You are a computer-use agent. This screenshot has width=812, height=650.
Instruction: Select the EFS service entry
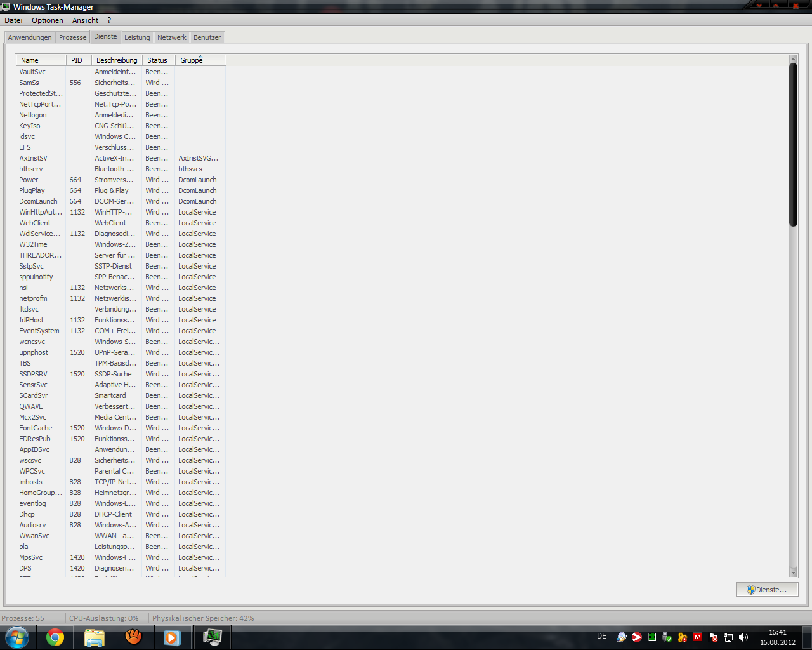click(25, 147)
